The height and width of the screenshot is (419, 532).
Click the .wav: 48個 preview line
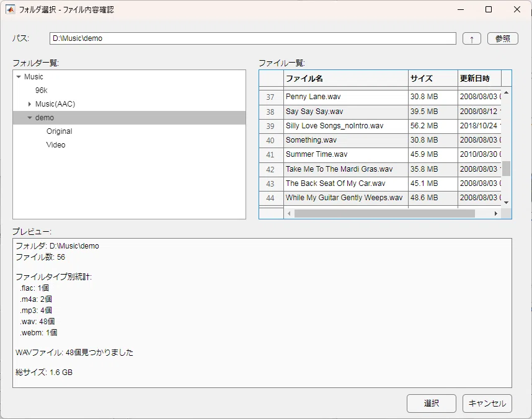[x=37, y=322]
